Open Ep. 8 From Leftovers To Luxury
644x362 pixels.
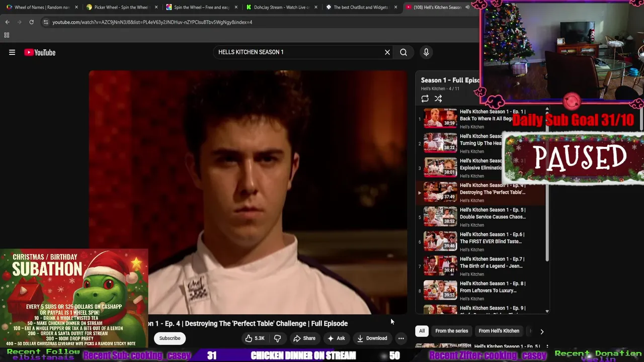(480, 291)
